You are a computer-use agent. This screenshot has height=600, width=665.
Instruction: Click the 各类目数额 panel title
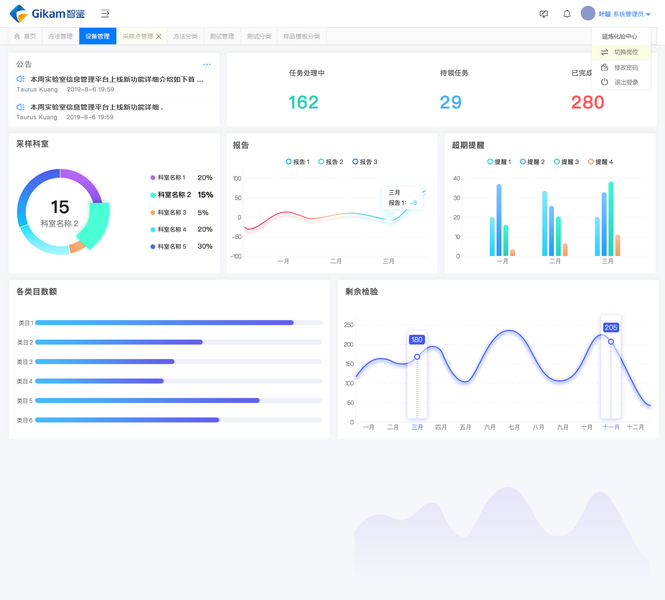(36, 292)
